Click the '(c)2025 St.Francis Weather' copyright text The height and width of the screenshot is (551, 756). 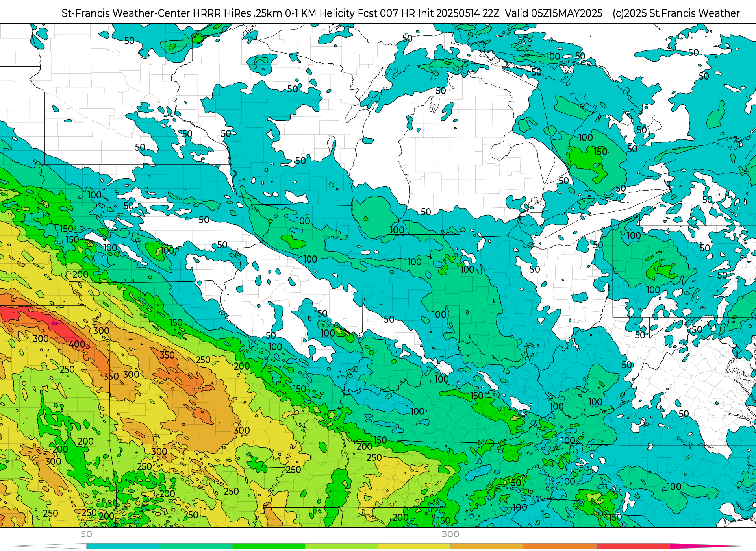pyautogui.click(x=676, y=13)
